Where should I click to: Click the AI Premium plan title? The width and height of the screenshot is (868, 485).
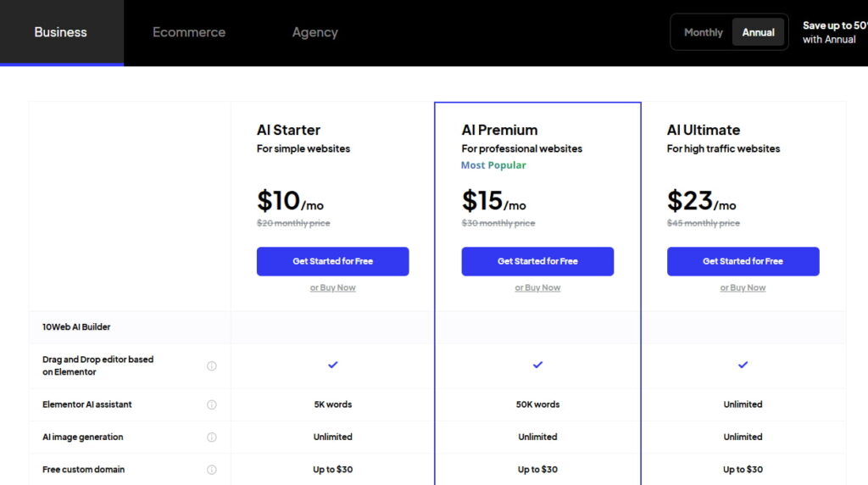[499, 130]
